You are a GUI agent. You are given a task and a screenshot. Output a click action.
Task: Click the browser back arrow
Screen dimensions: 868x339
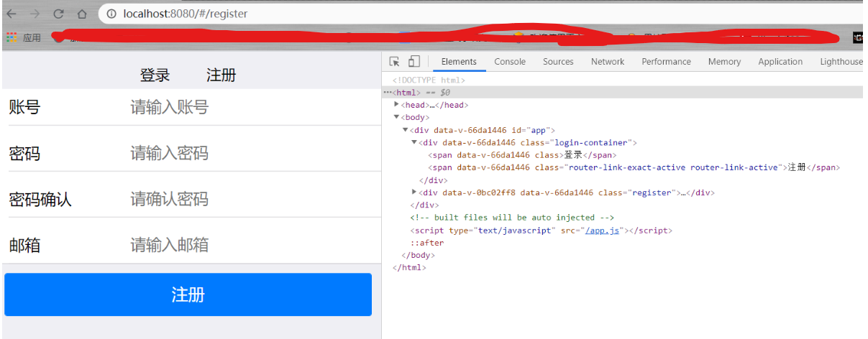(11, 14)
